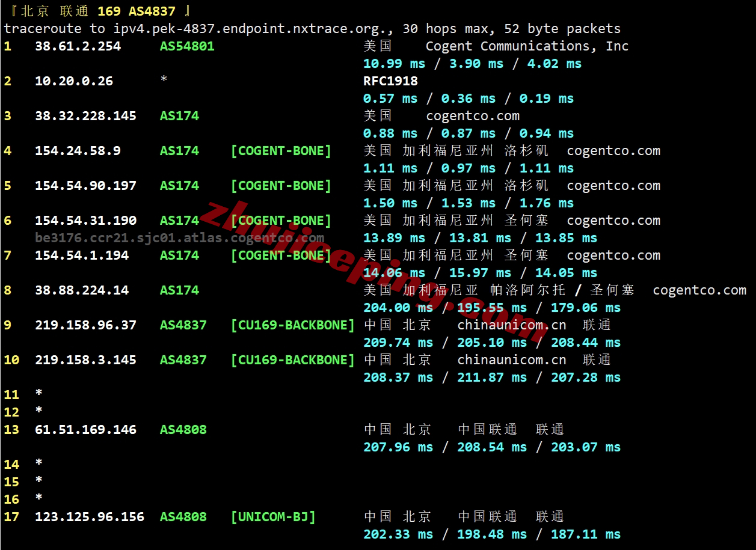Click the 208.44 ms latency value
This screenshot has width=756, height=550.
tap(586, 343)
